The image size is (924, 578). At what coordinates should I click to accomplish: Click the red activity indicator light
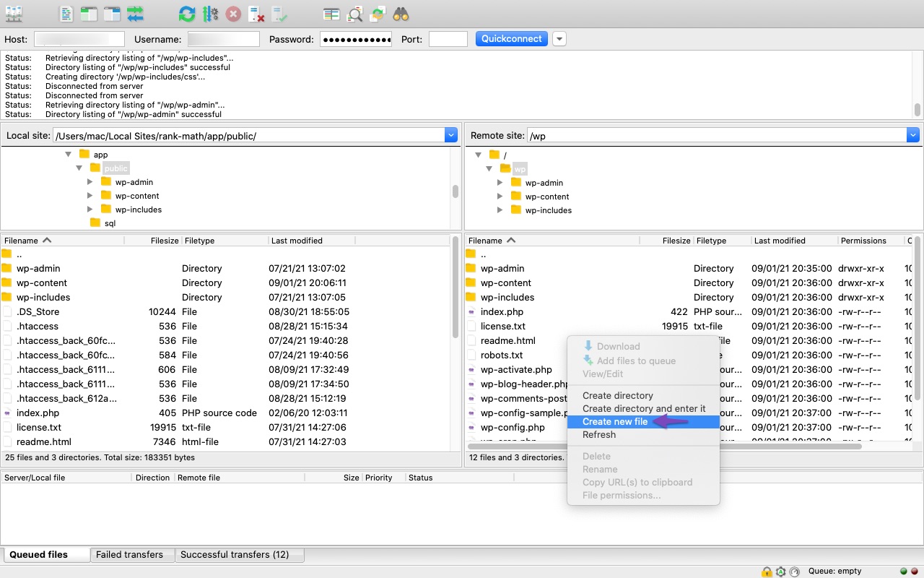914,571
